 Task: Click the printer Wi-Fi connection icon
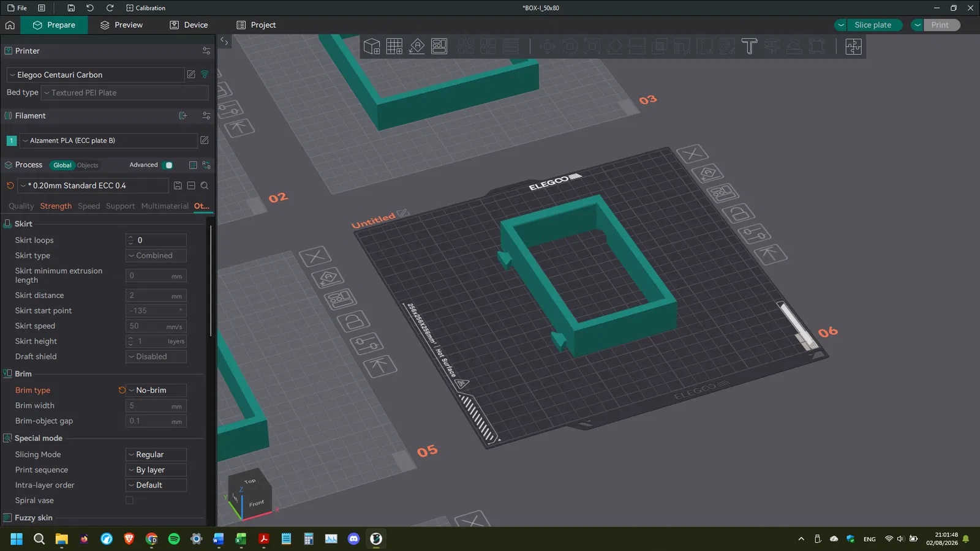(205, 75)
